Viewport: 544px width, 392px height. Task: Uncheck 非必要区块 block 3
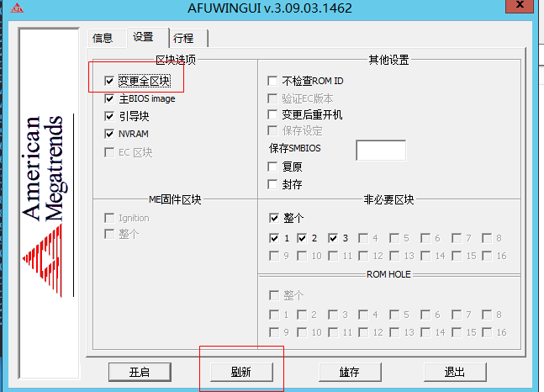coord(333,238)
